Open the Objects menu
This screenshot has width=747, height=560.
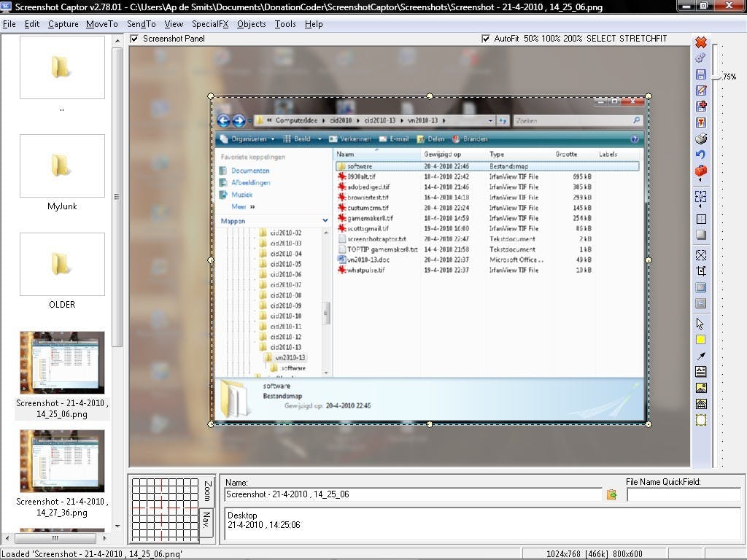tap(252, 24)
